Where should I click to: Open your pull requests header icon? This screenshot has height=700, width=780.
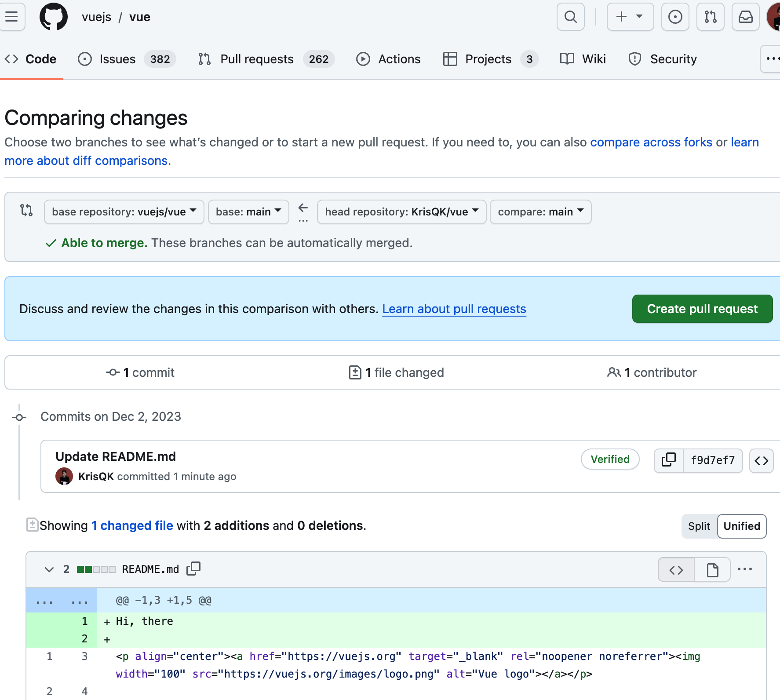click(x=711, y=17)
